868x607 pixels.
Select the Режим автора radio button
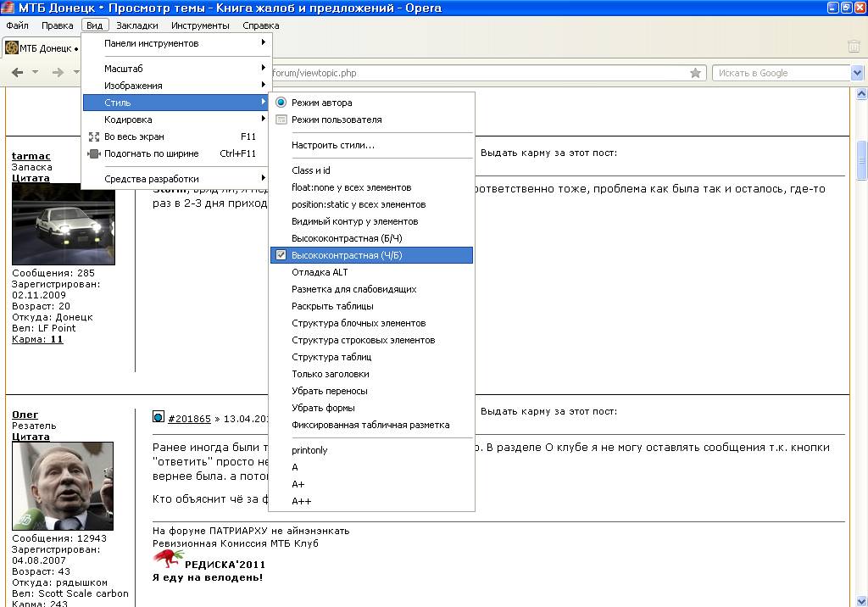tap(281, 103)
